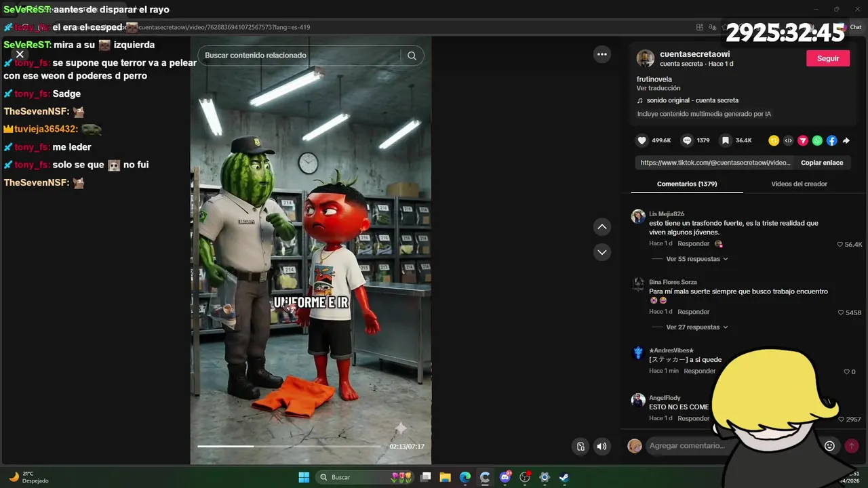868x488 pixels.
Task: Open sonido original - cuenta secreta sound link
Action: (688, 100)
